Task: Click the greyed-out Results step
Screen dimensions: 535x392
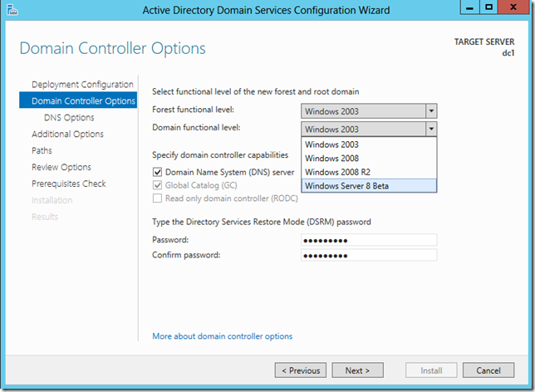Action: (x=45, y=217)
